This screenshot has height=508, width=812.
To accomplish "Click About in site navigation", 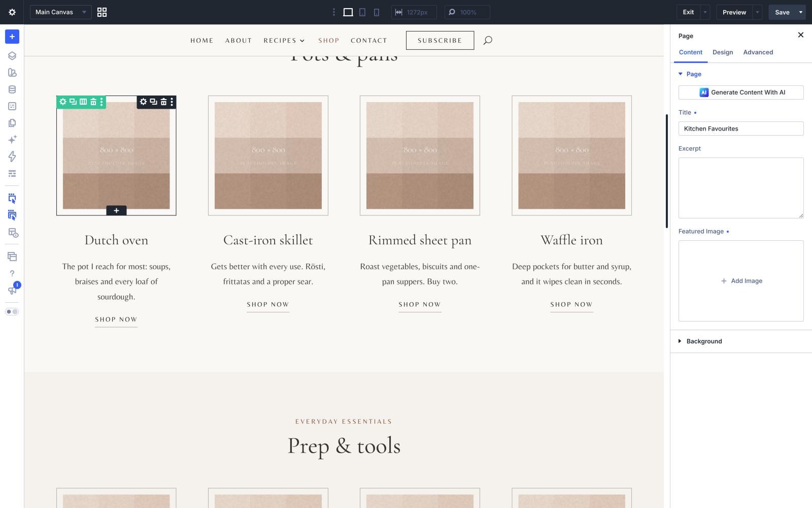I will click(239, 41).
